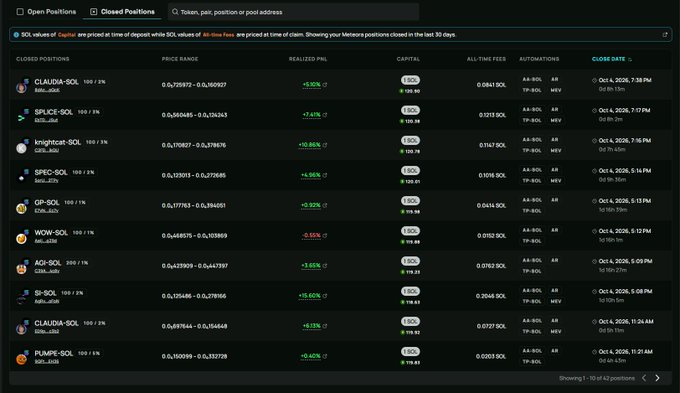The width and height of the screenshot is (680, 393).
Task: Click the -0.55% realized PNL value
Action: tap(311, 236)
